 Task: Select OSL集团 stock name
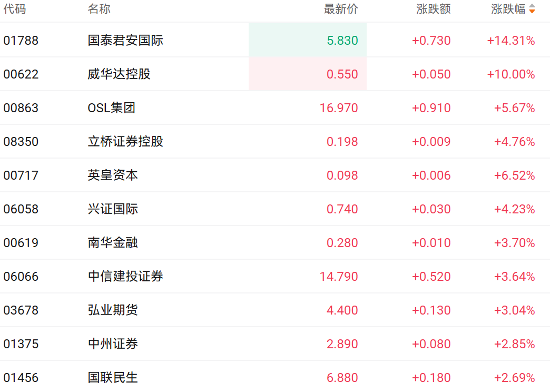(111, 108)
